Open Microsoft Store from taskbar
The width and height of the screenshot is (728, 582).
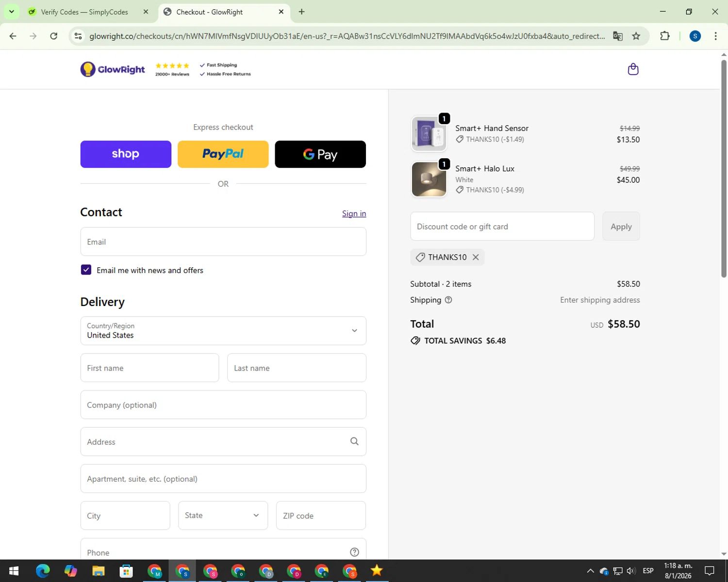point(126,571)
